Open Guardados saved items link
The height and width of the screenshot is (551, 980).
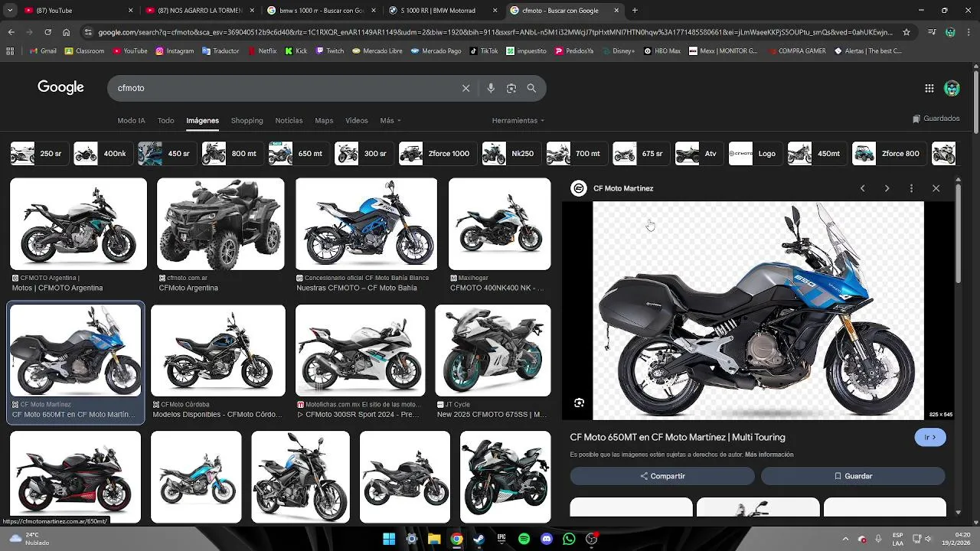(936, 119)
